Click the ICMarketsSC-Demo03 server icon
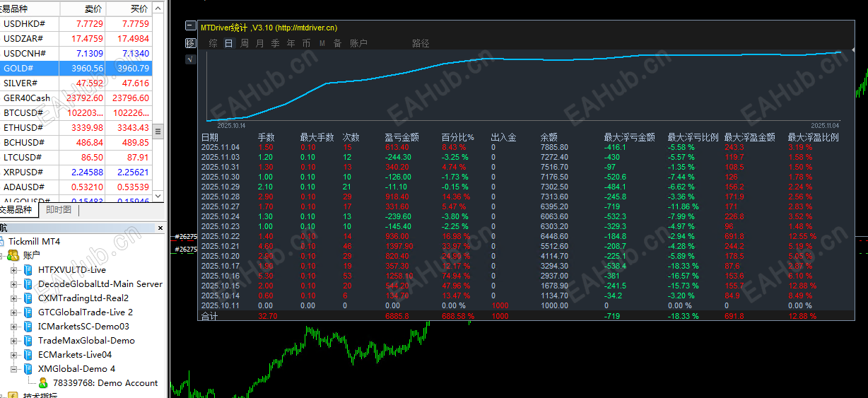The width and height of the screenshot is (868, 398). tap(28, 326)
